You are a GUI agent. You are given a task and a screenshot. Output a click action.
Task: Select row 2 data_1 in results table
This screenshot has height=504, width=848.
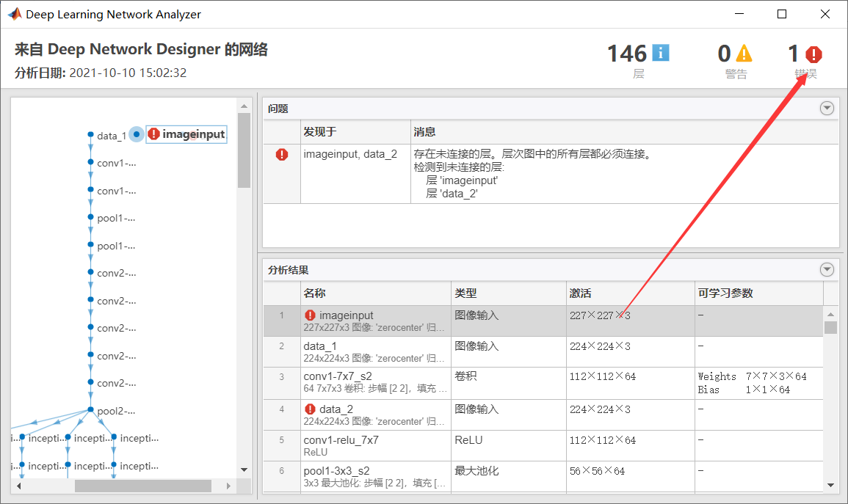pyautogui.click(x=543, y=351)
